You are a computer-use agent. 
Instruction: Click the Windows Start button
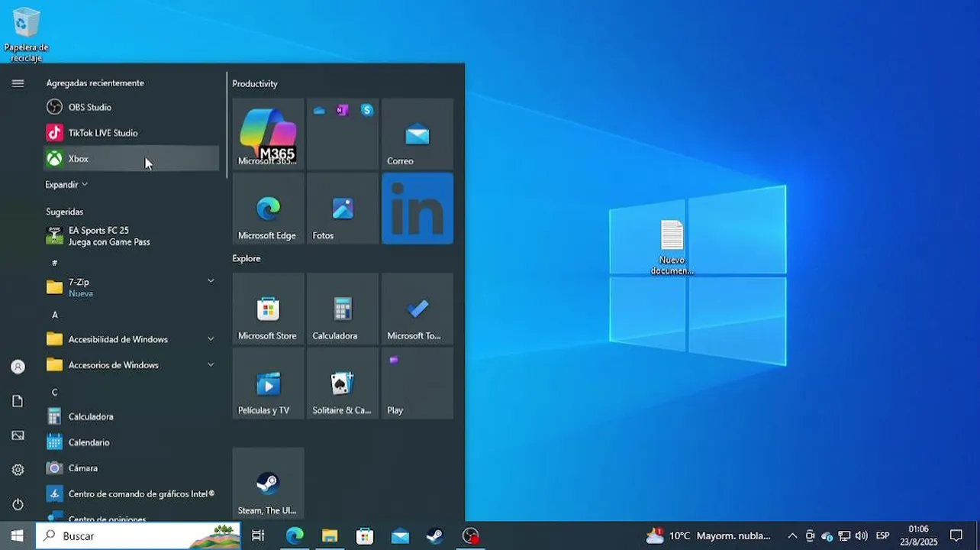17,536
